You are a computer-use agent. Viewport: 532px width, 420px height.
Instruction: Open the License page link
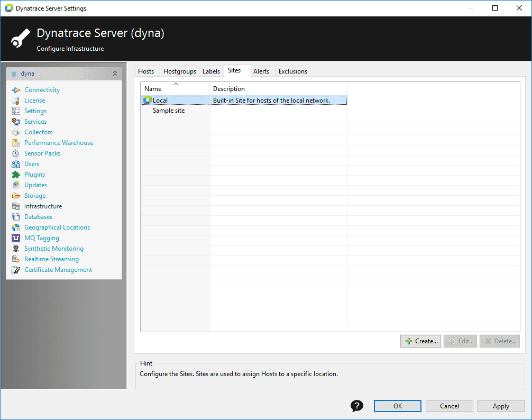(x=34, y=101)
